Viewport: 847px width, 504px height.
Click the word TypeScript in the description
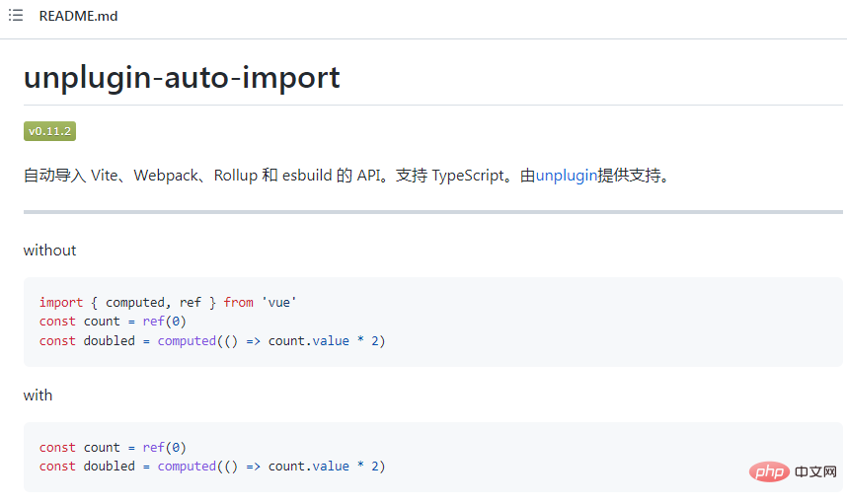click(467, 176)
